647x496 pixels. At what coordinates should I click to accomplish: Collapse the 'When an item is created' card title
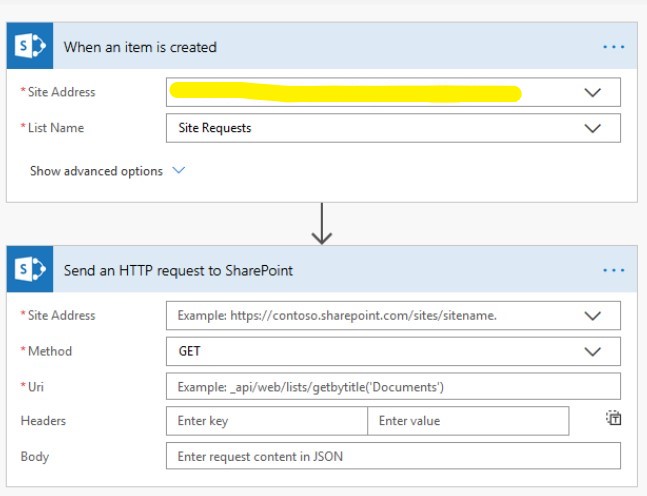click(140, 47)
